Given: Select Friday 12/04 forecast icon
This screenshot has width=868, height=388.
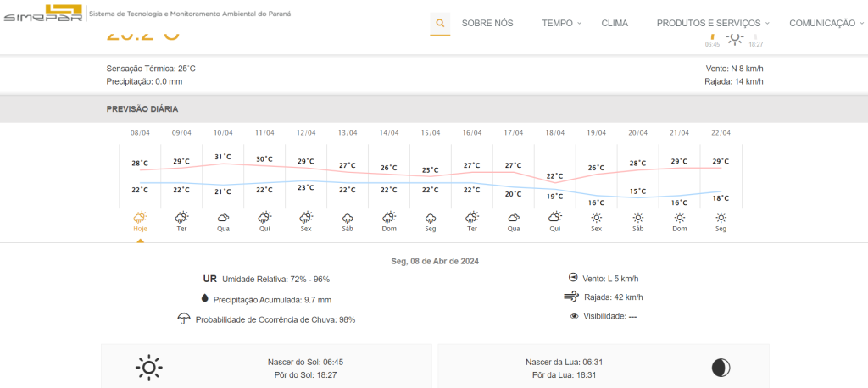Looking at the screenshot, I should (x=306, y=218).
